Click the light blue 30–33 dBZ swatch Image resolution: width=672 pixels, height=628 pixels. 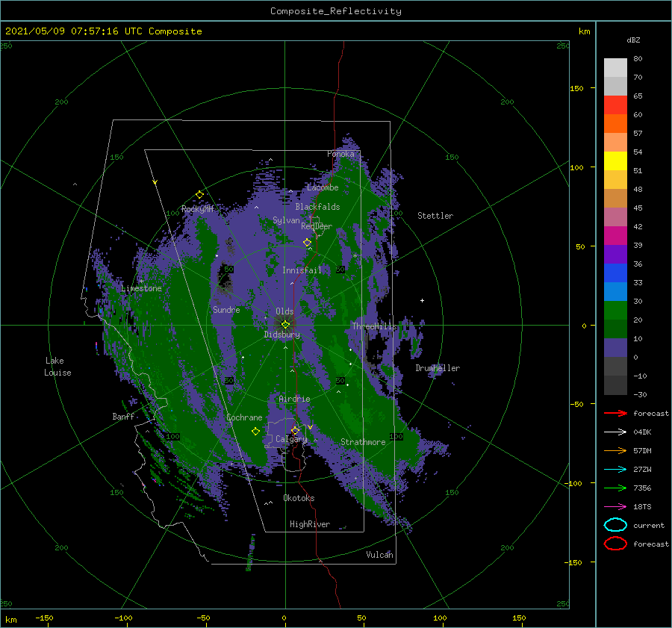pos(615,292)
